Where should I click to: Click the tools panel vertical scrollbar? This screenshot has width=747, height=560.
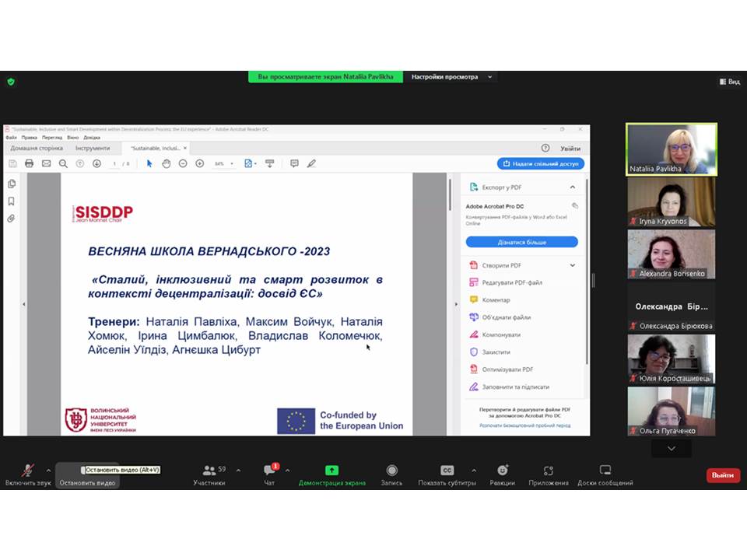pos(587,271)
